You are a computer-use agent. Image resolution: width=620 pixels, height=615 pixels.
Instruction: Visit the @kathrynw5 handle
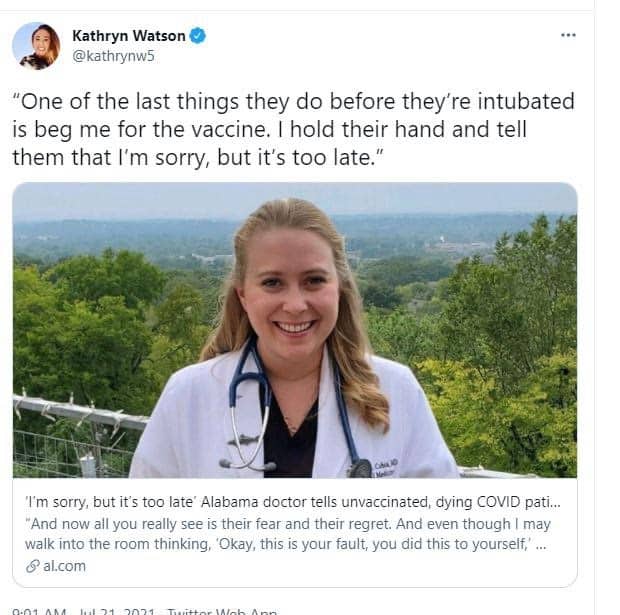coord(113,56)
